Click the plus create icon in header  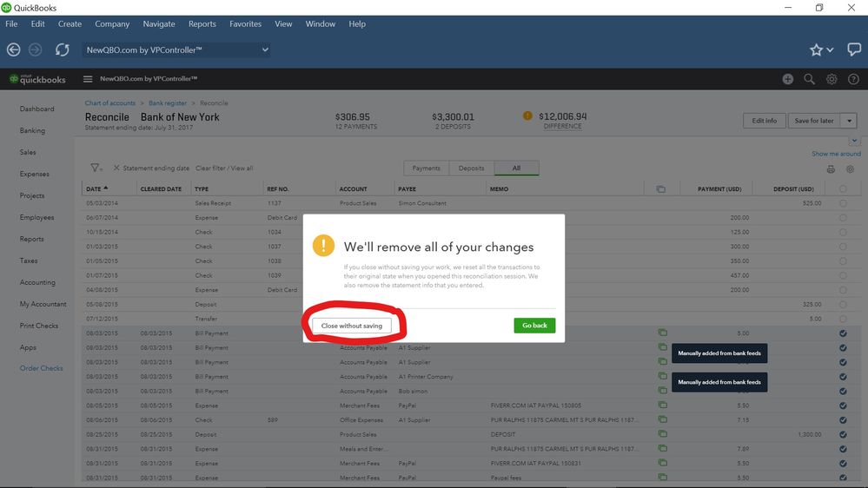788,79
